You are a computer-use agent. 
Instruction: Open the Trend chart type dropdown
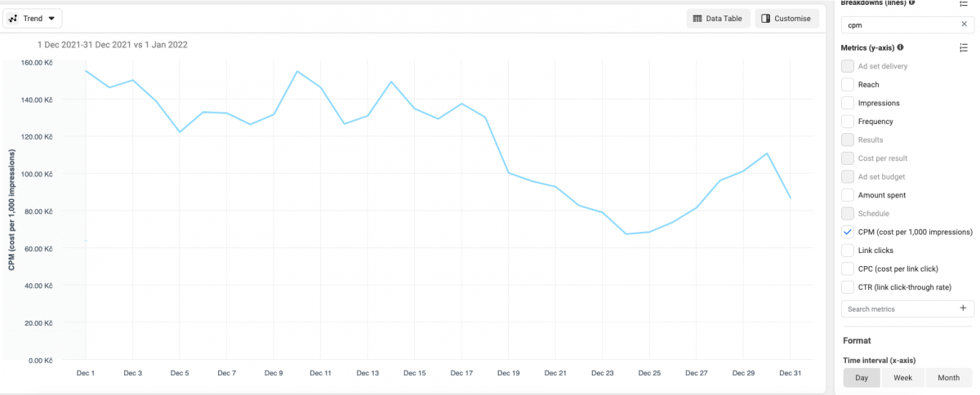click(x=33, y=18)
